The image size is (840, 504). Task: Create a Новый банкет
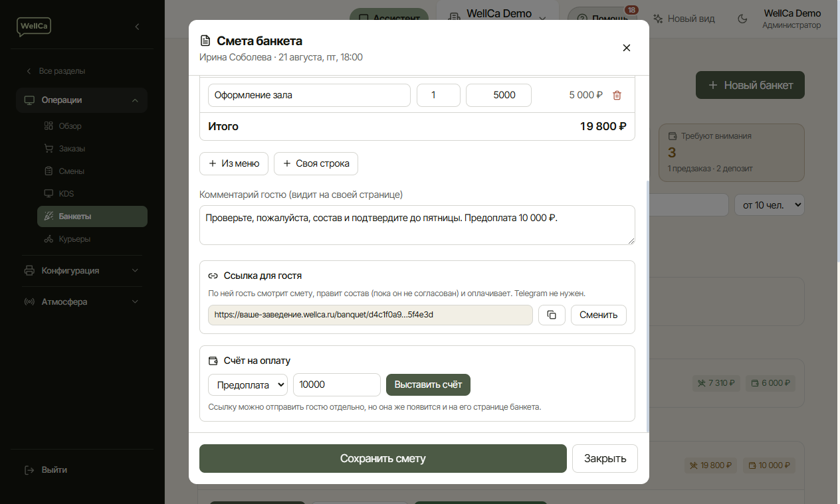[750, 85]
